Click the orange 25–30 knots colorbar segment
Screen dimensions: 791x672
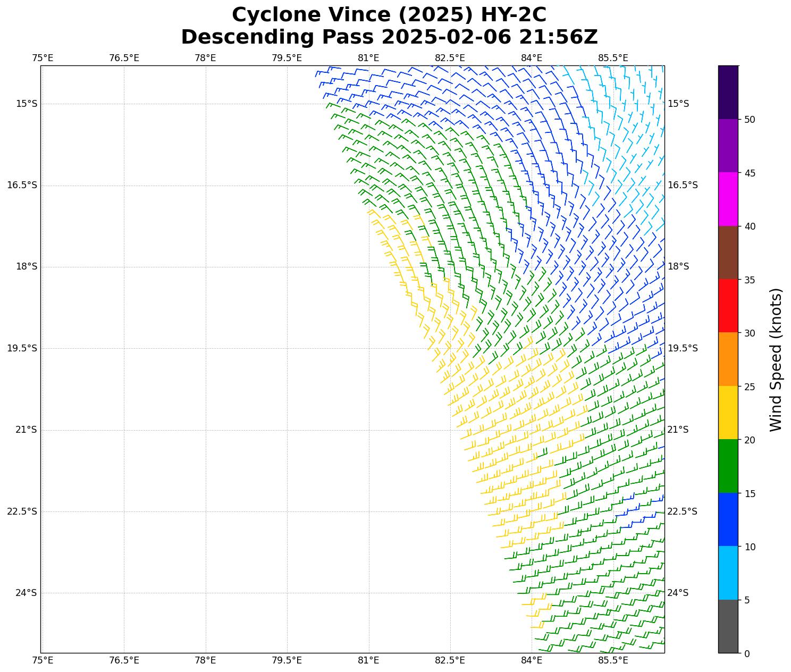728,359
